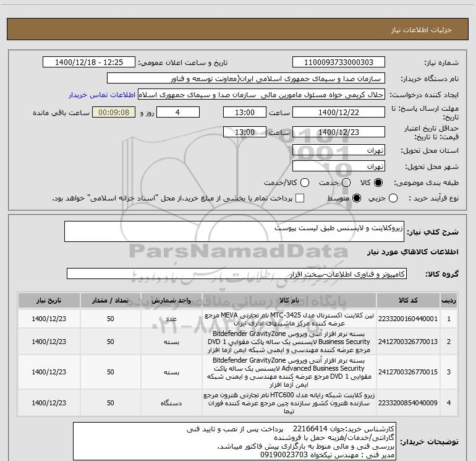Click the ردیف column header
476x461 pixels.
click(449, 300)
